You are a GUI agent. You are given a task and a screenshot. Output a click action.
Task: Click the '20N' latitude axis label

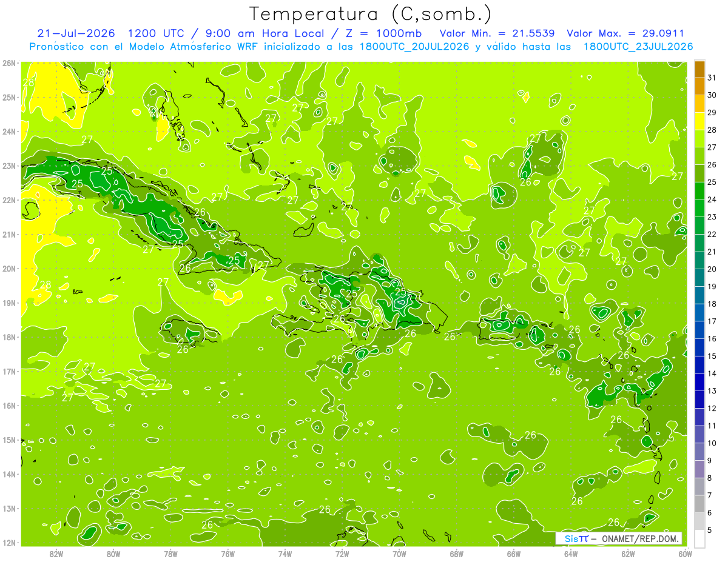point(9,269)
